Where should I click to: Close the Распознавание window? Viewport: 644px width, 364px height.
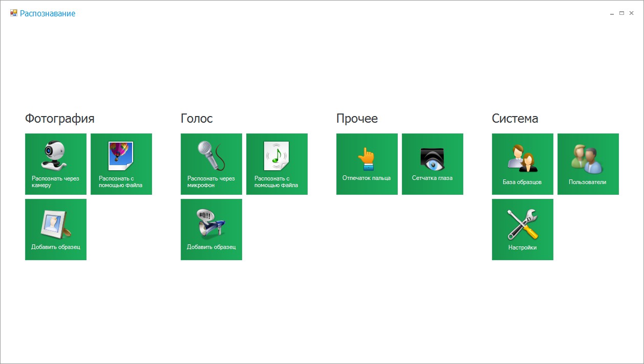tap(631, 13)
